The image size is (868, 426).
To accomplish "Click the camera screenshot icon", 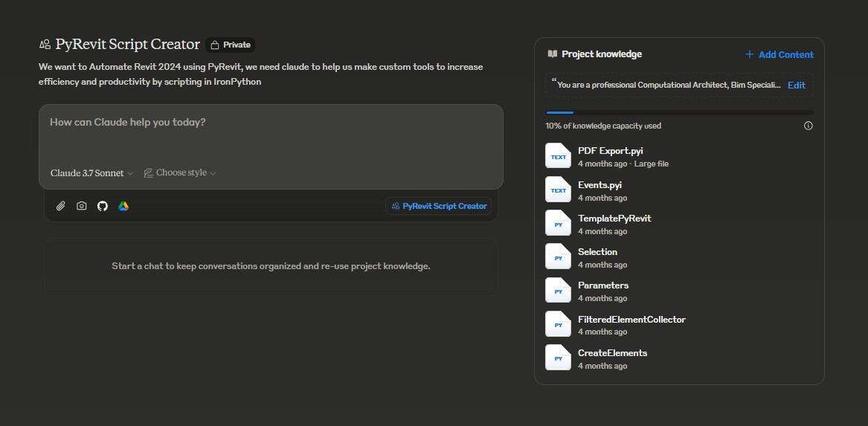I will pyautogui.click(x=81, y=206).
